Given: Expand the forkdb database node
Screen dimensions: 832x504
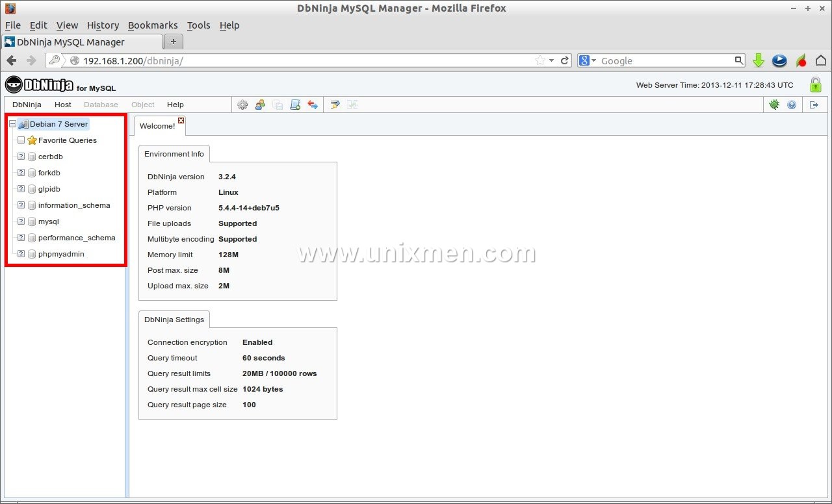Looking at the screenshot, I should coord(21,173).
